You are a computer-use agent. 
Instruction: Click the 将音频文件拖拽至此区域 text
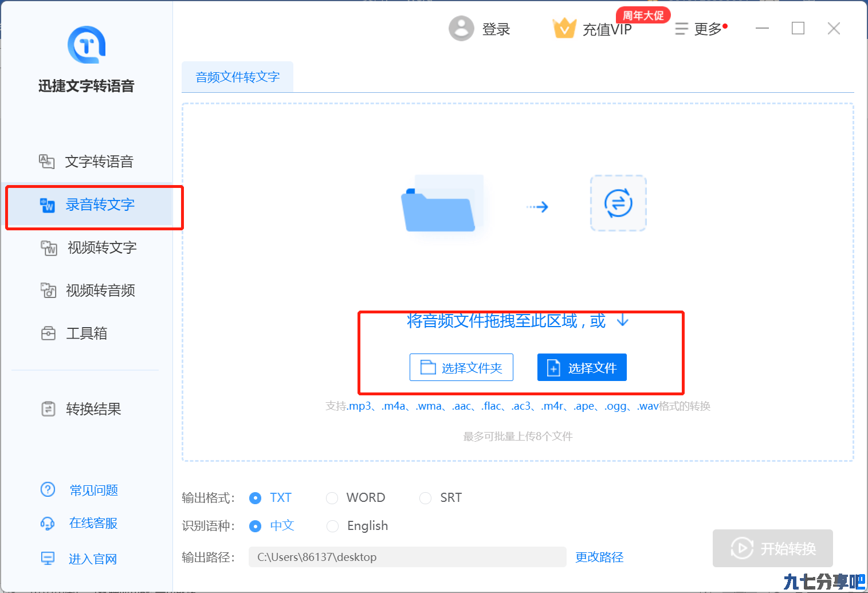click(506, 321)
